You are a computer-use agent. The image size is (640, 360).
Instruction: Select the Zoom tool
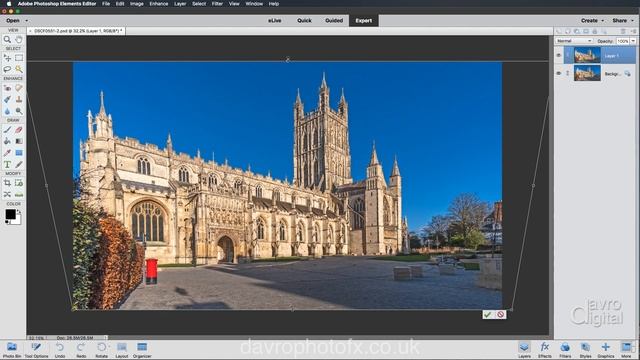coord(7,40)
